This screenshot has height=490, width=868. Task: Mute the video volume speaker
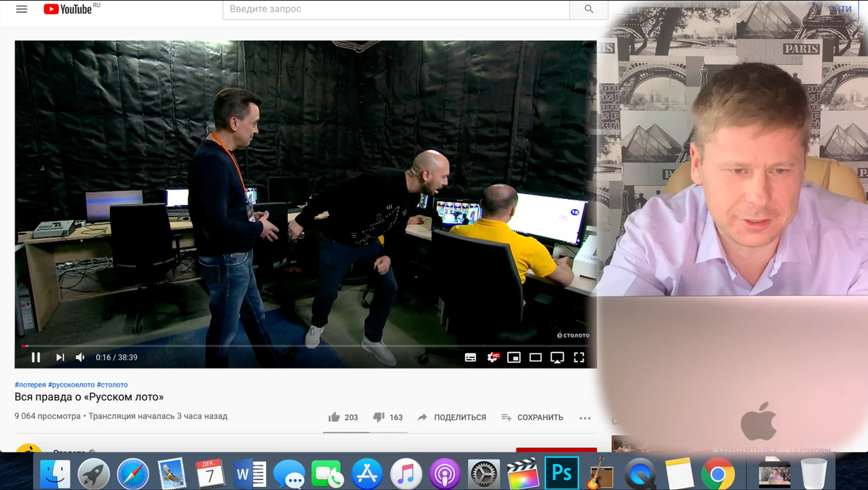pos(80,357)
